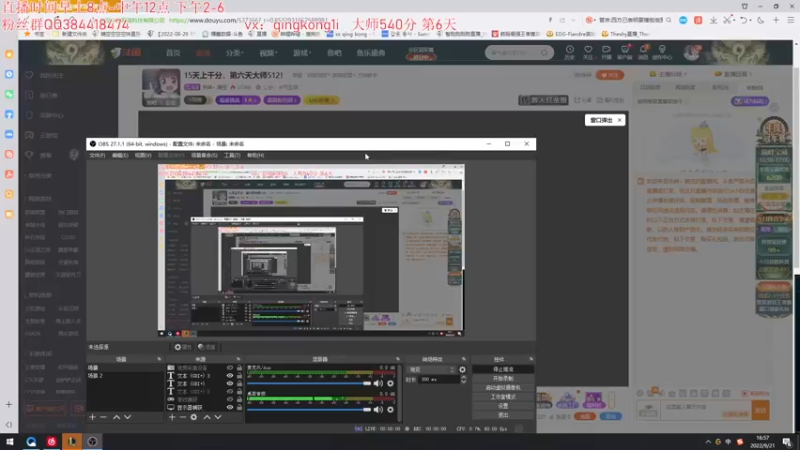
Task: Expand 分类 dropdown on Douyu navbar
Action: pyautogui.click(x=235, y=53)
